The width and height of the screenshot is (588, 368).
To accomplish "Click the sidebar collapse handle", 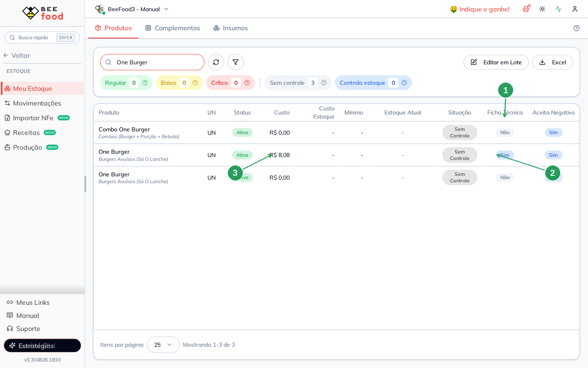I will (85, 184).
